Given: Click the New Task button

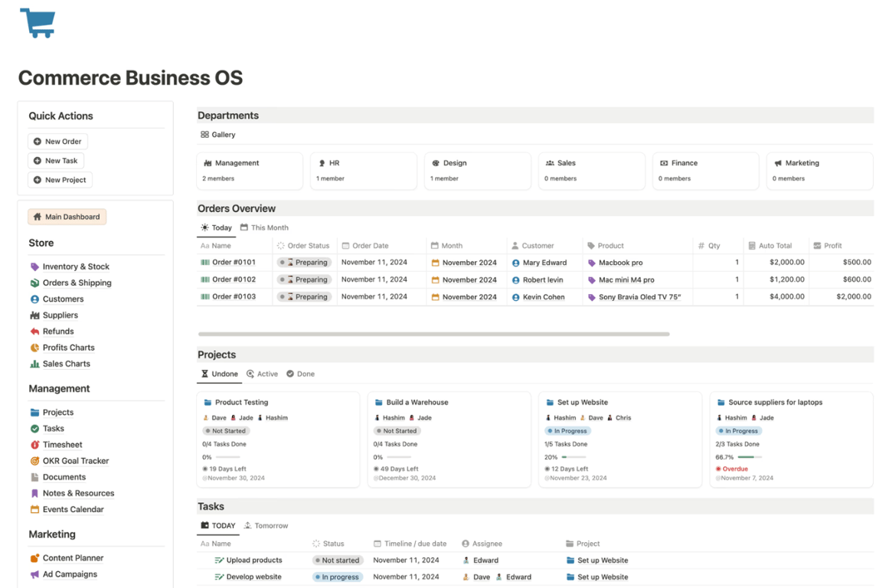Looking at the screenshot, I should coord(56,161).
